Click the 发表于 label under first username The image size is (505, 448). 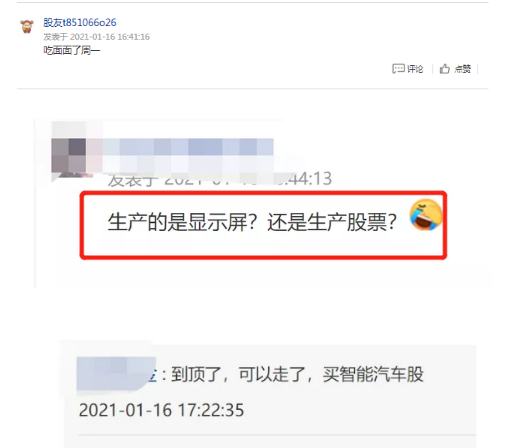click(x=55, y=37)
